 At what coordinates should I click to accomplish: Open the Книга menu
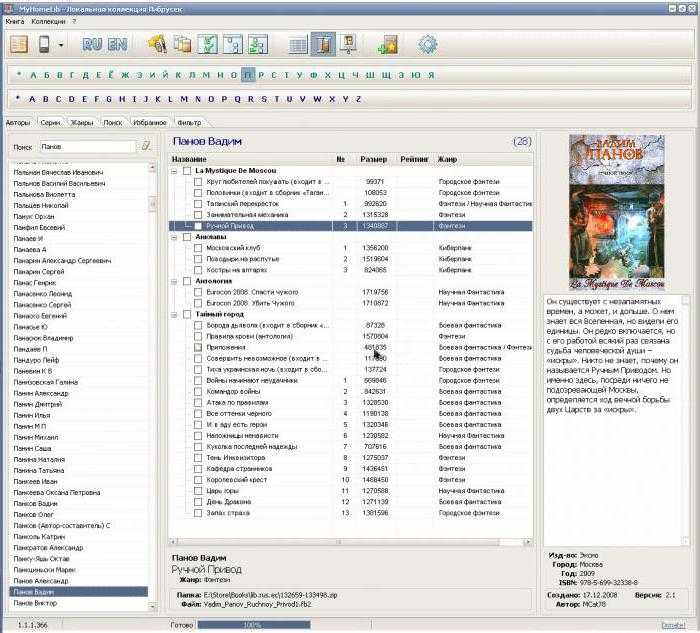15,21
